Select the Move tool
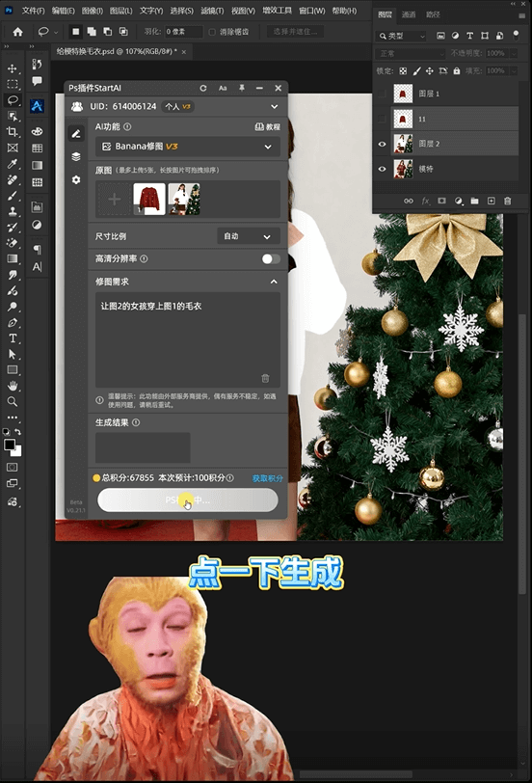 pyautogui.click(x=13, y=68)
